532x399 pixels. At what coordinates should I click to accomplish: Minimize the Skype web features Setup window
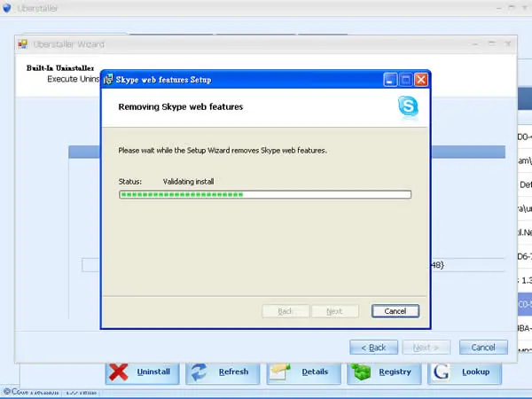(x=390, y=80)
